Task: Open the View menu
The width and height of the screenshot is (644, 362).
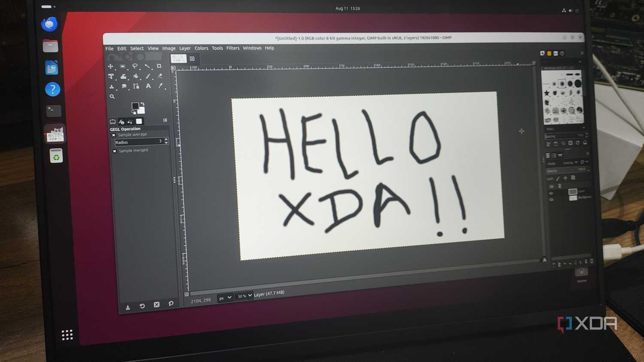Action: [153, 48]
